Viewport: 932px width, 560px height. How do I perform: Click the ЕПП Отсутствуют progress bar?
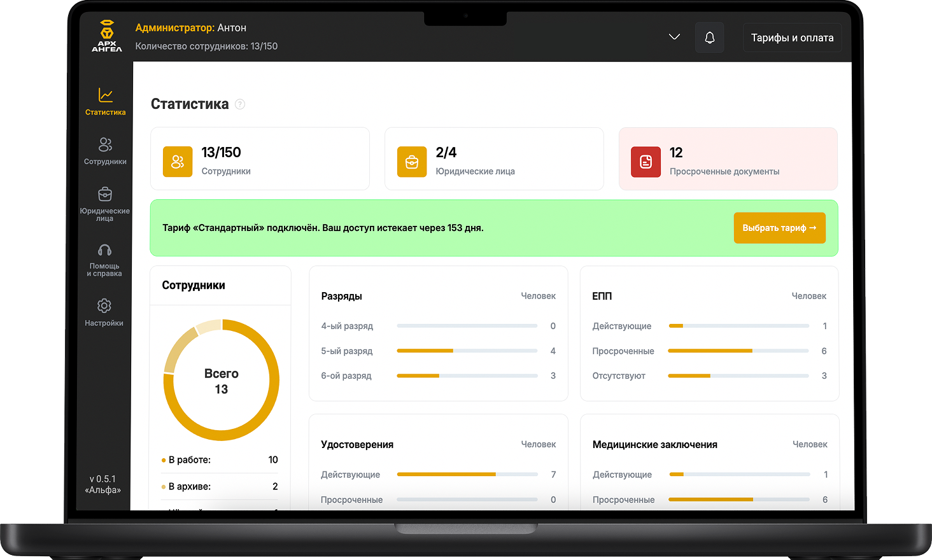pos(738,375)
